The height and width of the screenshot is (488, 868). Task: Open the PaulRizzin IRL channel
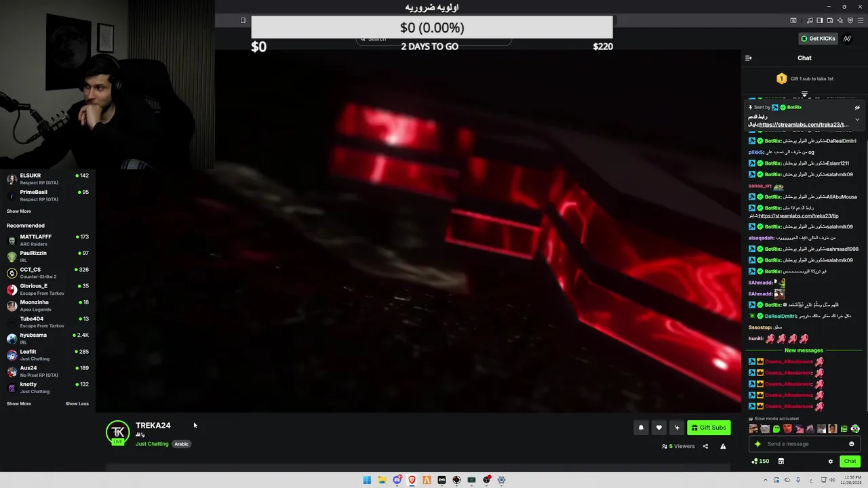(x=47, y=256)
